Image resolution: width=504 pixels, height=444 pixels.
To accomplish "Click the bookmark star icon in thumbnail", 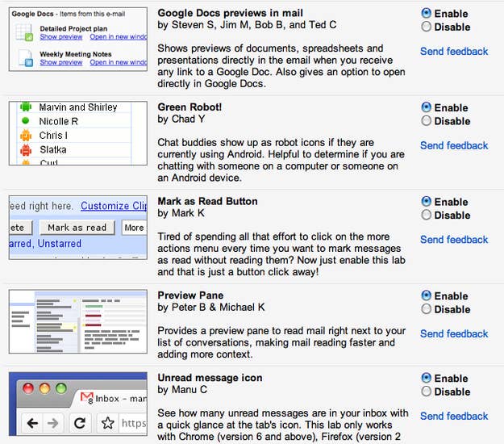I will 108,423.
